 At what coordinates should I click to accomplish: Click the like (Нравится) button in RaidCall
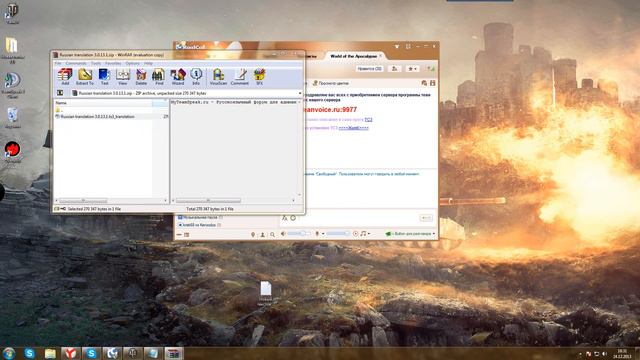pos(369,69)
